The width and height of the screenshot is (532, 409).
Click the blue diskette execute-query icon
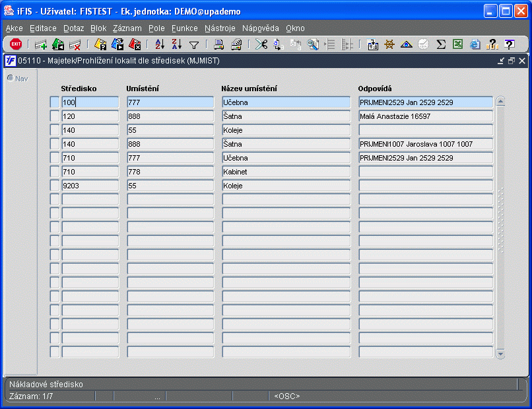pyautogui.click(x=117, y=44)
